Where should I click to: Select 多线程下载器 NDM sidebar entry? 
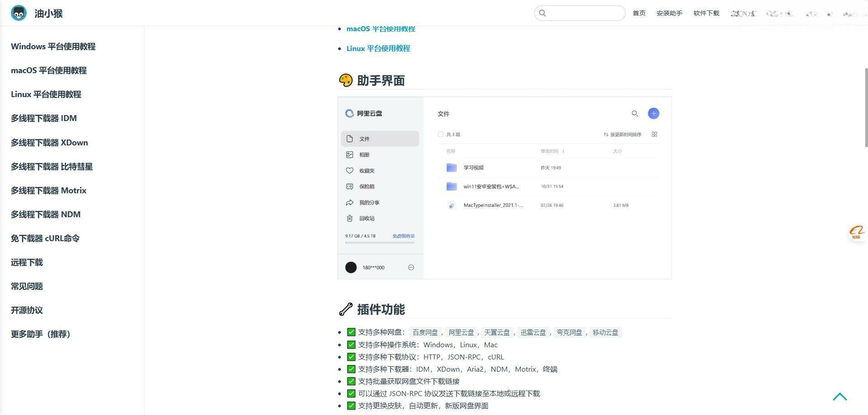[46, 214]
